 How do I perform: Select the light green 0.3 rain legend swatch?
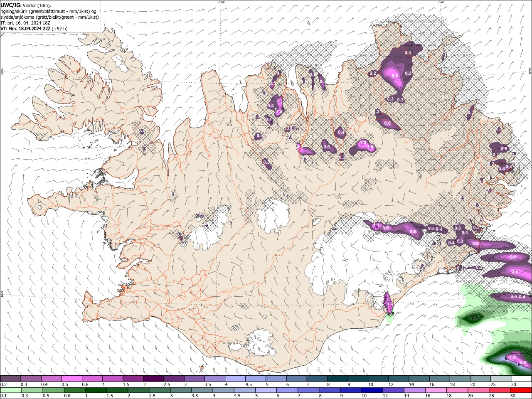click(32, 390)
